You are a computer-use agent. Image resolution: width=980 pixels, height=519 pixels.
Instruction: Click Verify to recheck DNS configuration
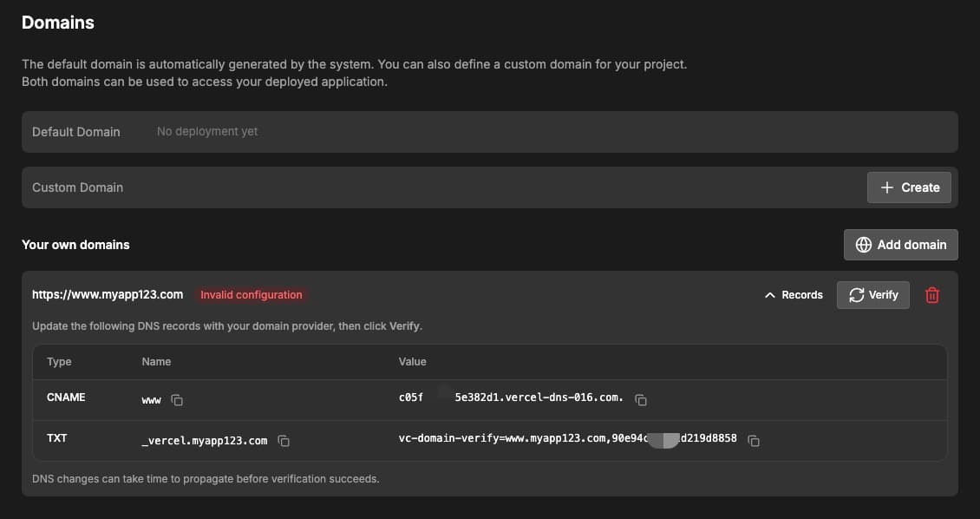point(872,294)
